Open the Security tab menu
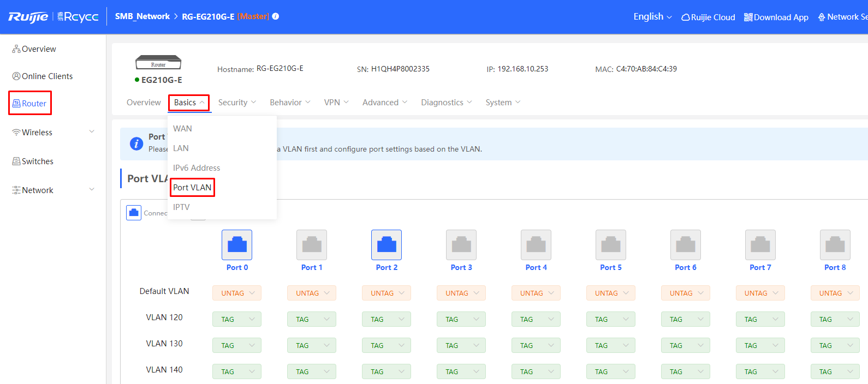This screenshot has width=868, height=384. click(237, 103)
